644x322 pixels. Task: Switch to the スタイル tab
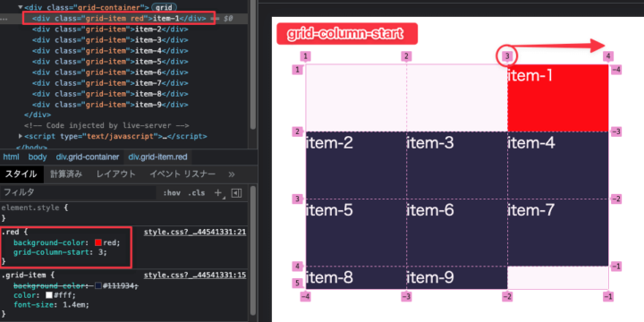point(21,174)
